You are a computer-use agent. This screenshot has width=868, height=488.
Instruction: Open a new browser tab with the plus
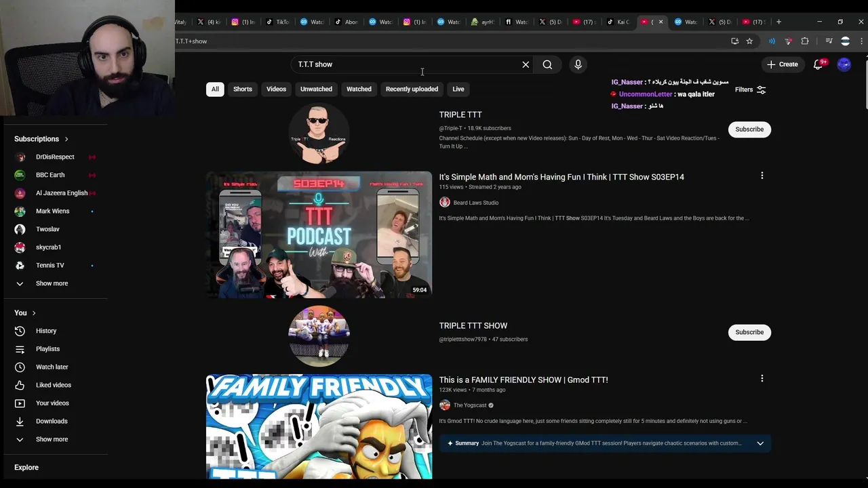point(778,22)
